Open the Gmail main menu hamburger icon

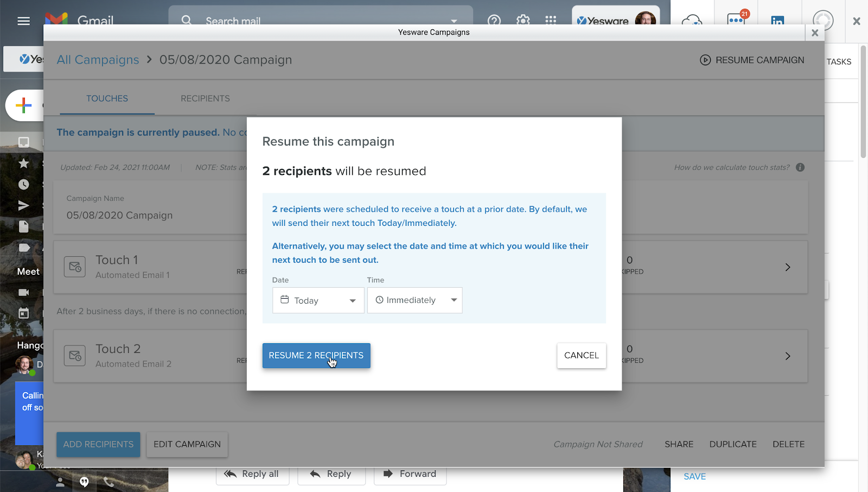tap(23, 21)
